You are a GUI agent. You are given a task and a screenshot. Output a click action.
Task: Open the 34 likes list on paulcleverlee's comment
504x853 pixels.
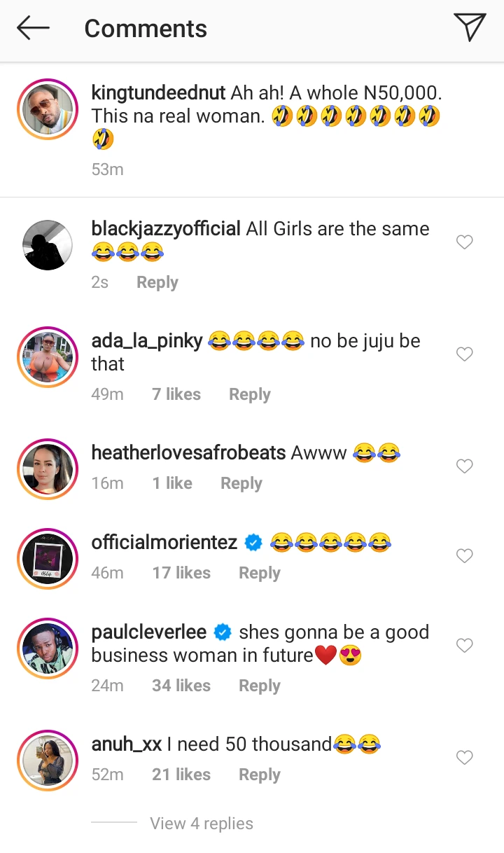(x=181, y=686)
